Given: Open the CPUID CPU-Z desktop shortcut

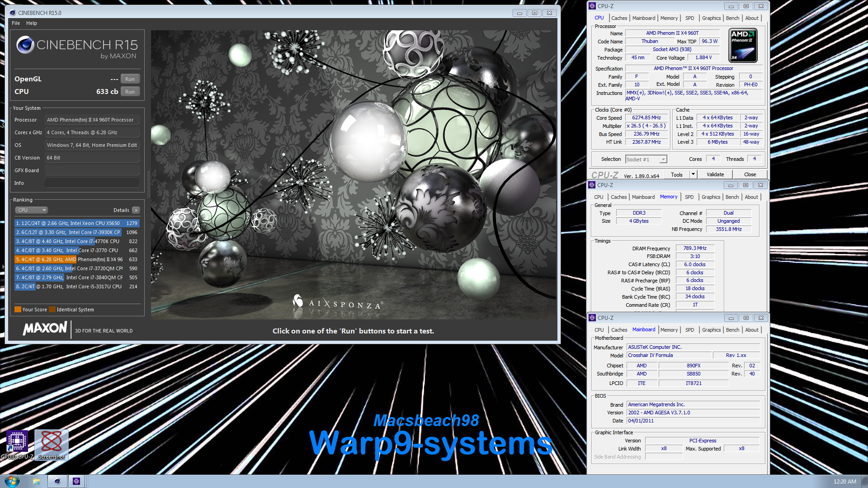Looking at the screenshot, I should (17, 445).
